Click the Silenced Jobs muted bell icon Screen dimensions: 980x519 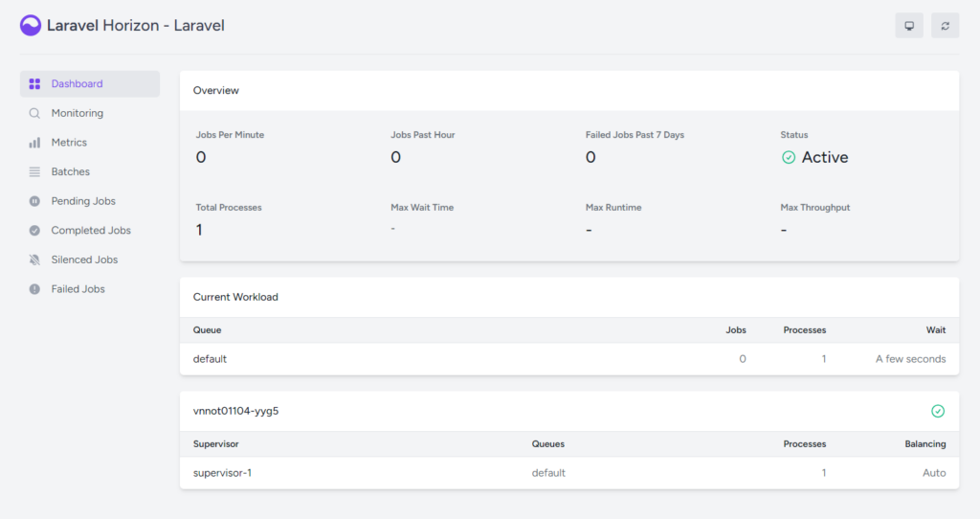point(34,260)
